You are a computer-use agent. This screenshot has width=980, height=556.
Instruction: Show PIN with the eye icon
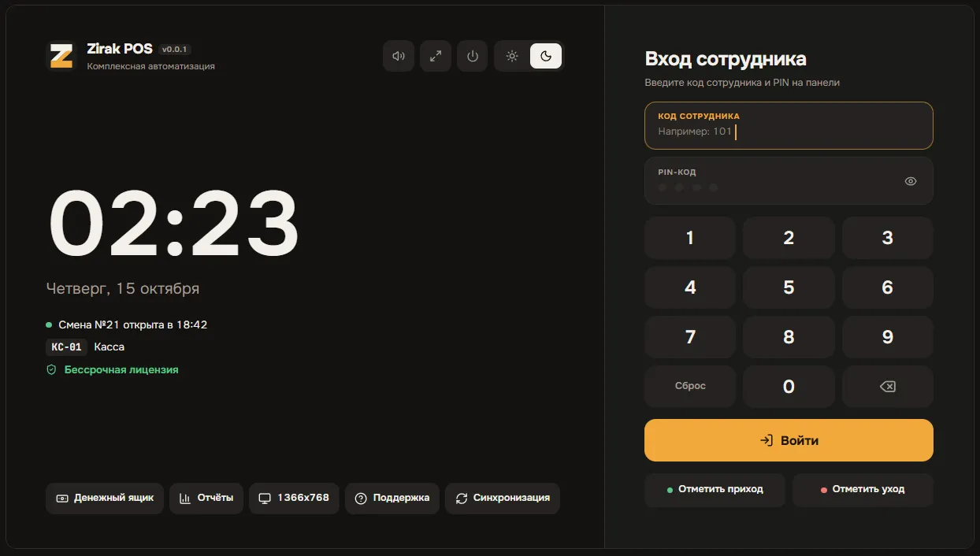tap(911, 181)
